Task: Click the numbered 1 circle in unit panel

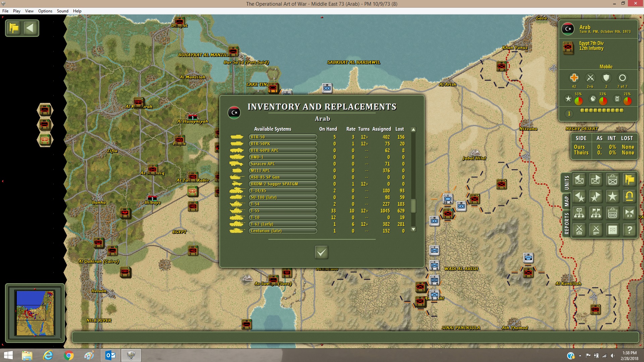Action: coord(569,114)
